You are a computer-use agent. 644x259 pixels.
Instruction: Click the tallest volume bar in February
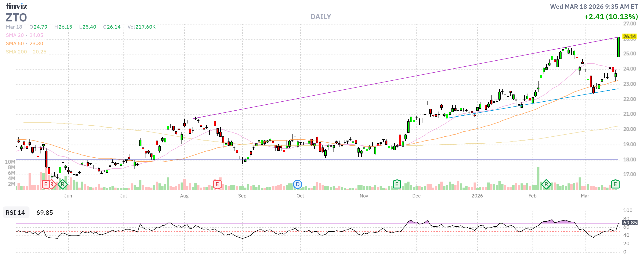pyautogui.click(x=538, y=179)
